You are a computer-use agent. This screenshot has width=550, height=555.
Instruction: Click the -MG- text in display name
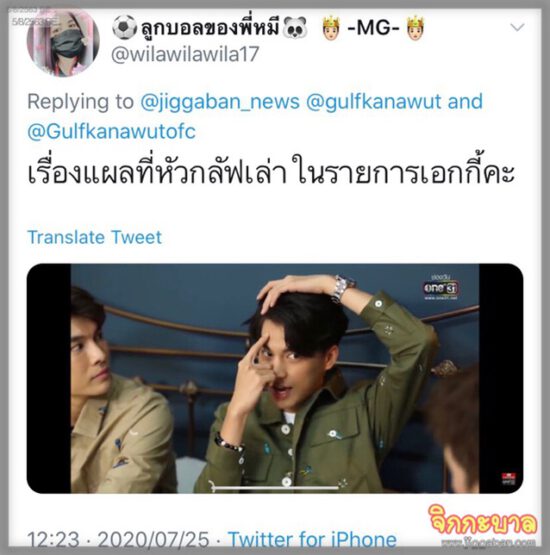pos(373,28)
